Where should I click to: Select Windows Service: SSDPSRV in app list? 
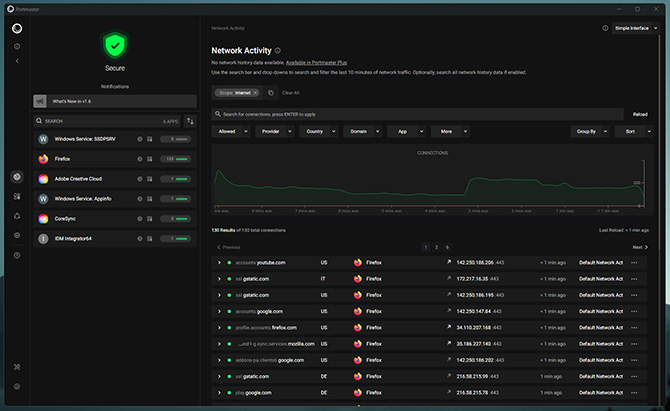click(x=115, y=139)
